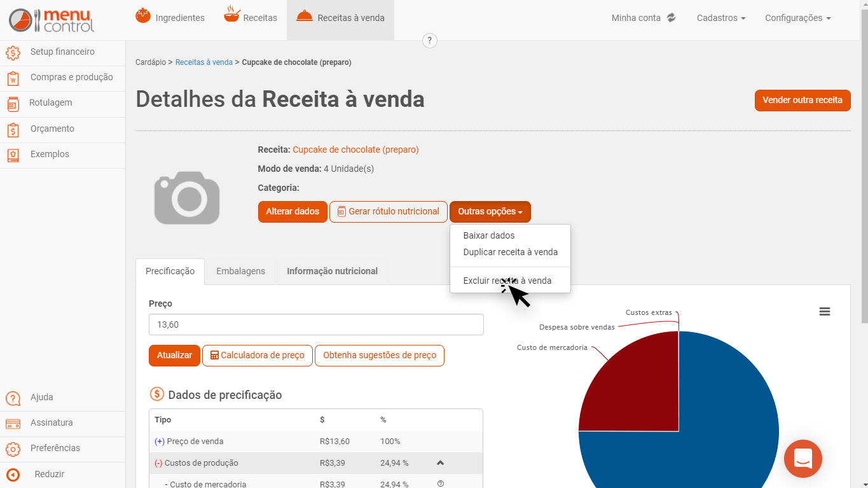
Task: Switch to the Precificação tab
Action: (x=170, y=271)
